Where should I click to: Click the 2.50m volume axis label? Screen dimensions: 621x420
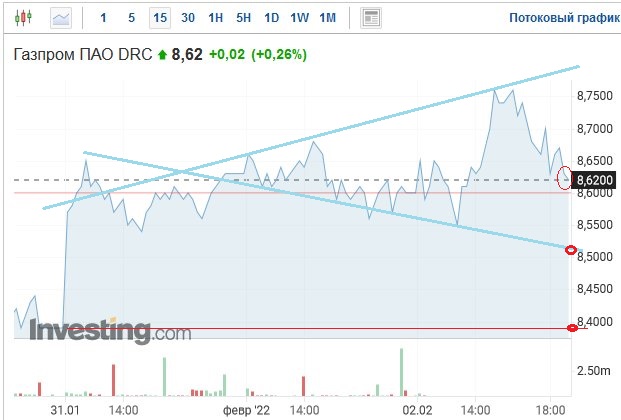(594, 371)
